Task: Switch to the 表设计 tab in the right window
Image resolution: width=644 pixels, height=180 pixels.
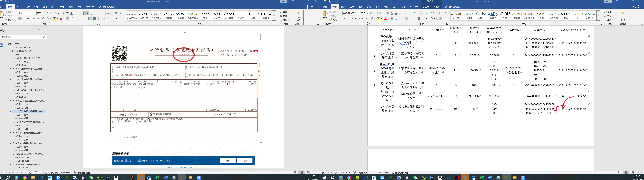Action: [425, 7]
